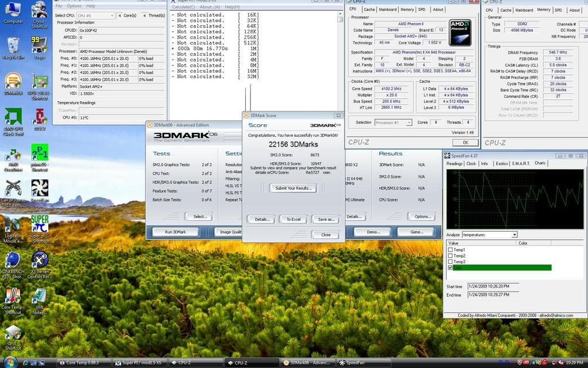Click Run 3DMark button
The width and height of the screenshot is (588, 368).
176,232
